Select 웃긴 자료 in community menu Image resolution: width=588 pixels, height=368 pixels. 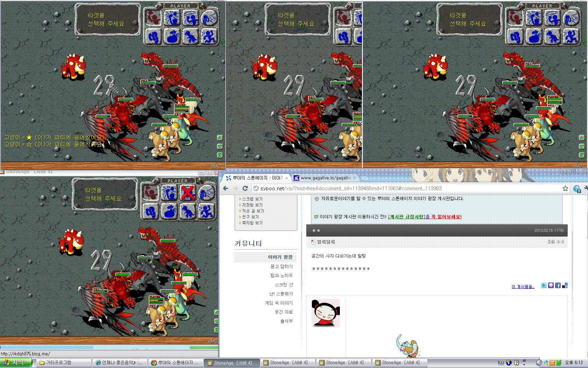[x=283, y=312]
